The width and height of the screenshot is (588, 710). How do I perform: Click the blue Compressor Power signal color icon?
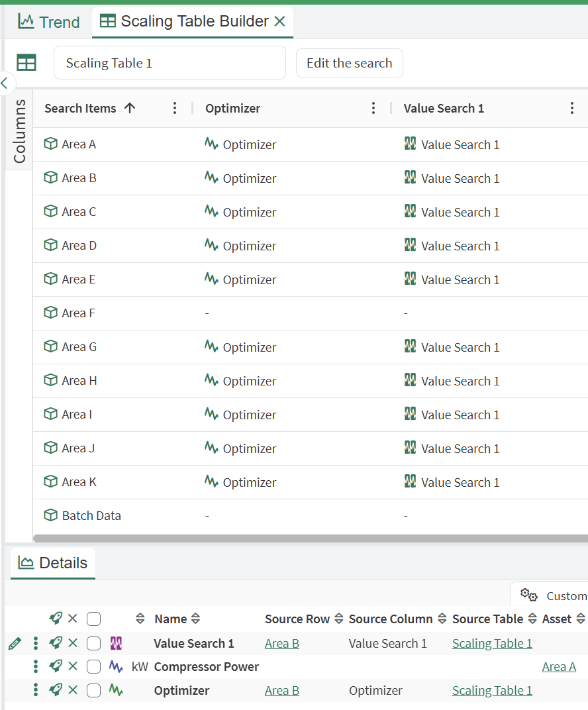click(116, 666)
